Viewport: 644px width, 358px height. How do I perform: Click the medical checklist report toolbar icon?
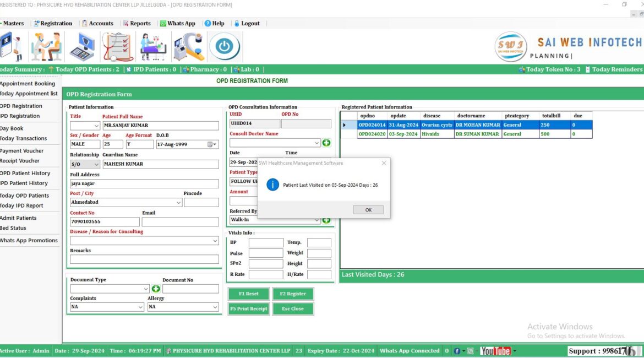coord(117,47)
